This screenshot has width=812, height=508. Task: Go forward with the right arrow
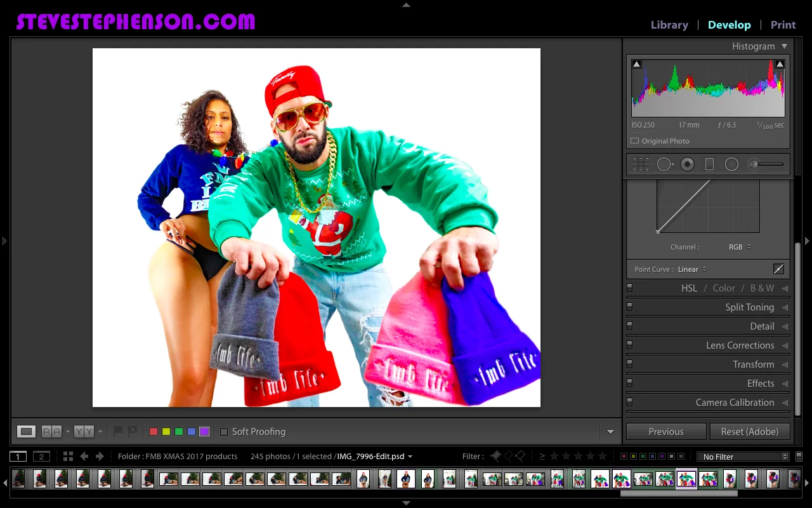click(x=100, y=457)
